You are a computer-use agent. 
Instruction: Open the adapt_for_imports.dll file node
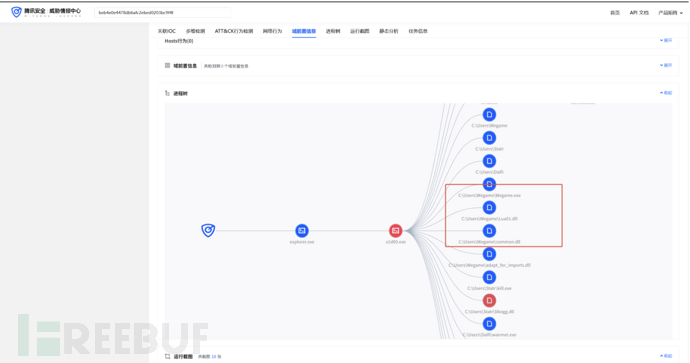(x=489, y=254)
